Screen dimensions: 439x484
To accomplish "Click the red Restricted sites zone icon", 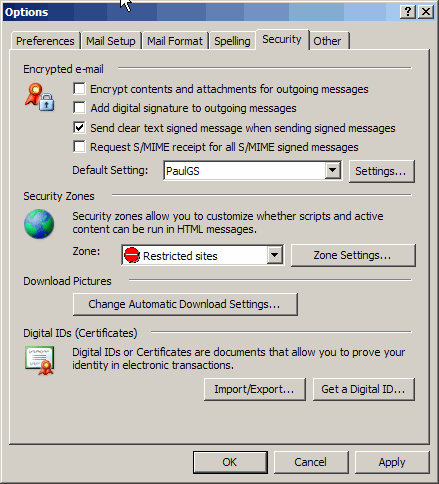I will coord(132,255).
